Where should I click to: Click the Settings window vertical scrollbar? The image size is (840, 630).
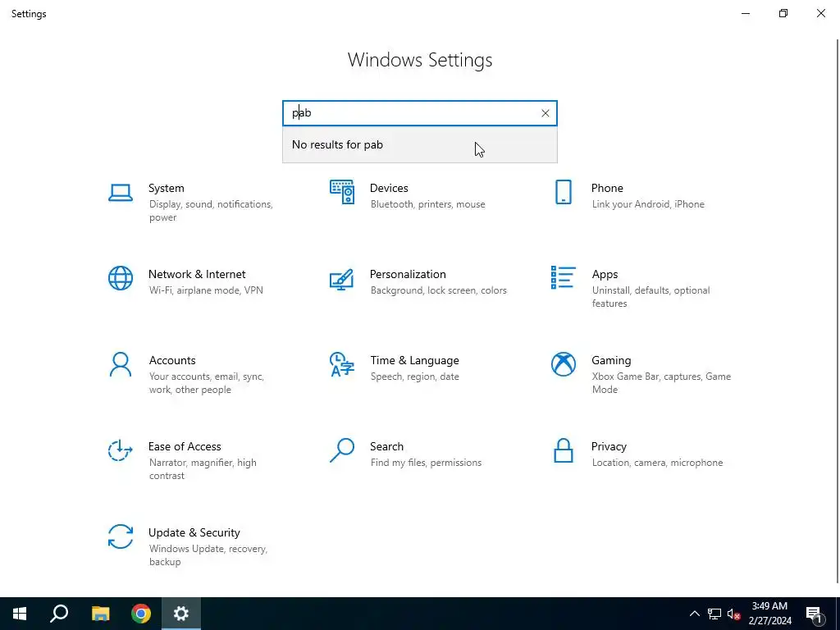837,311
